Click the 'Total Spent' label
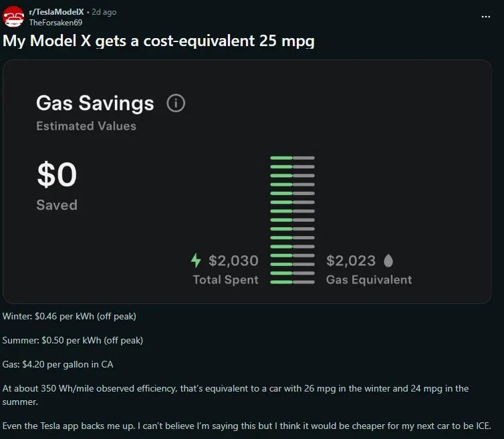The image size is (504, 439). (x=225, y=279)
